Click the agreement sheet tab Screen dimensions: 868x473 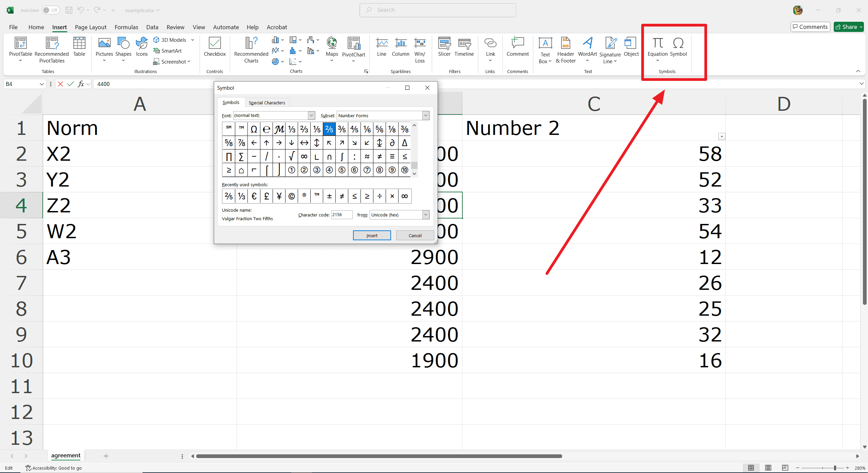(x=66, y=456)
